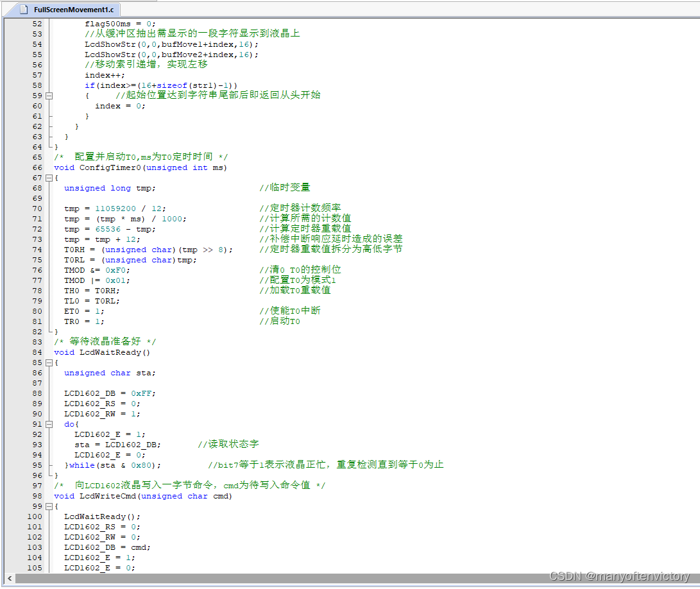Click line number 66 in the gutter
The image size is (700, 589).
(37, 167)
